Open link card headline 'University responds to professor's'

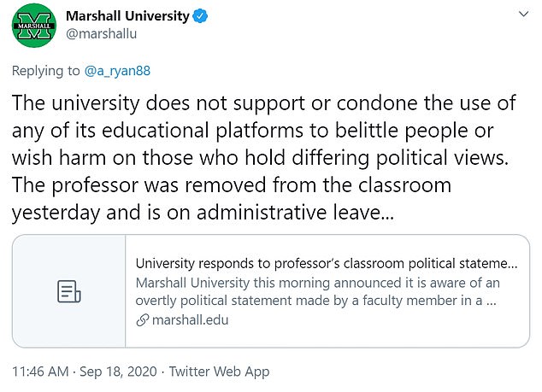click(327, 264)
